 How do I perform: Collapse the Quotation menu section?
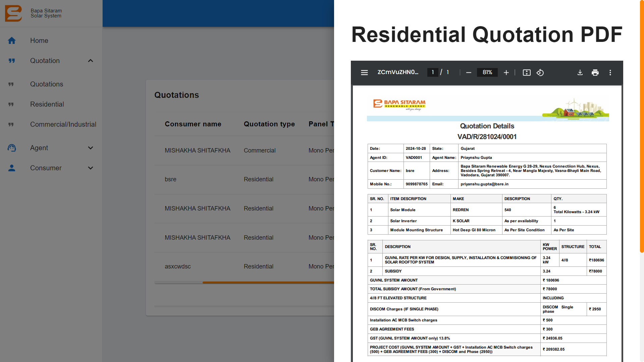coord(90,61)
